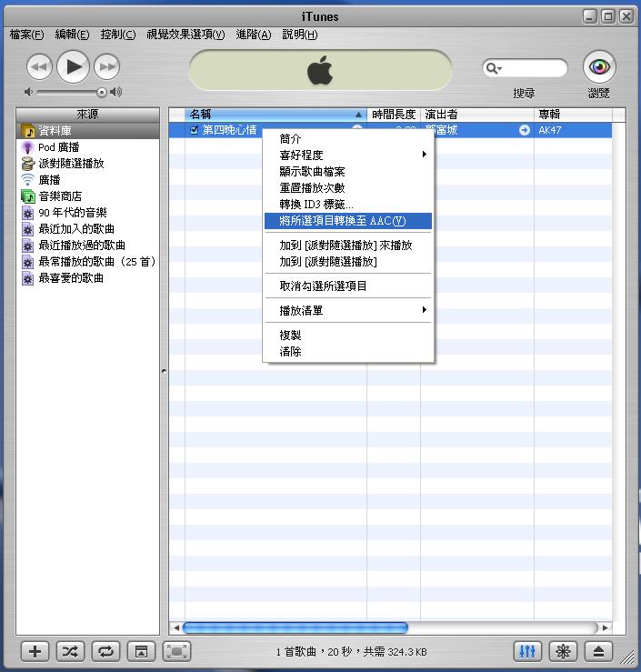This screenshot has height=672, width=641.
Task: Expand the 喜好程度 submenu
Action: click(346, 155)
